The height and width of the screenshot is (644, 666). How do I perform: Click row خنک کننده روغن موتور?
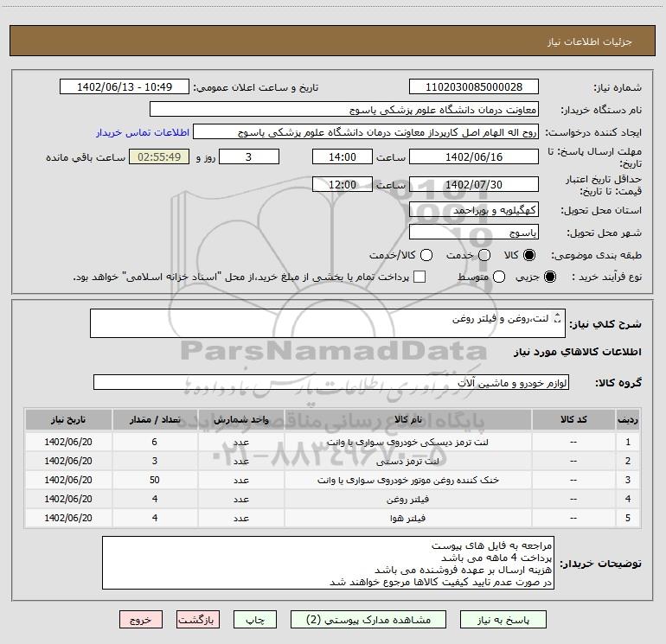[x=332, y=480]
